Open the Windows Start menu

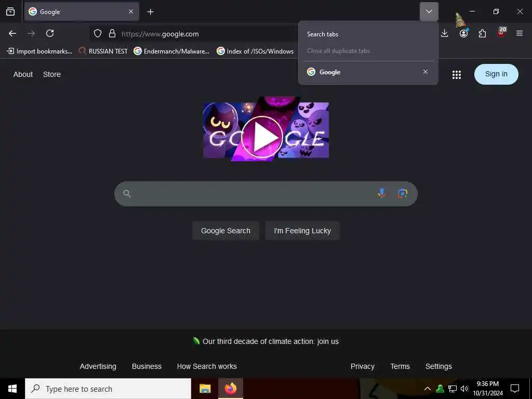[12, 389]
